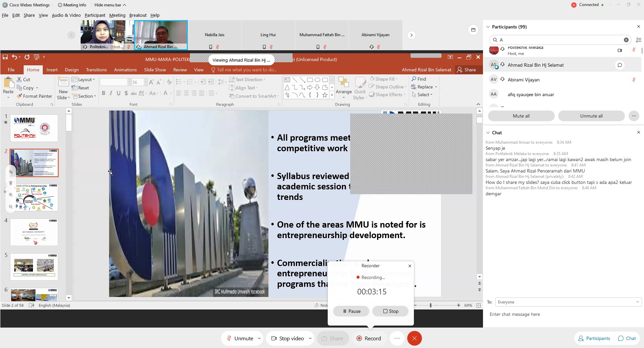Show next video thumbnails arrow

coord(411,35)
